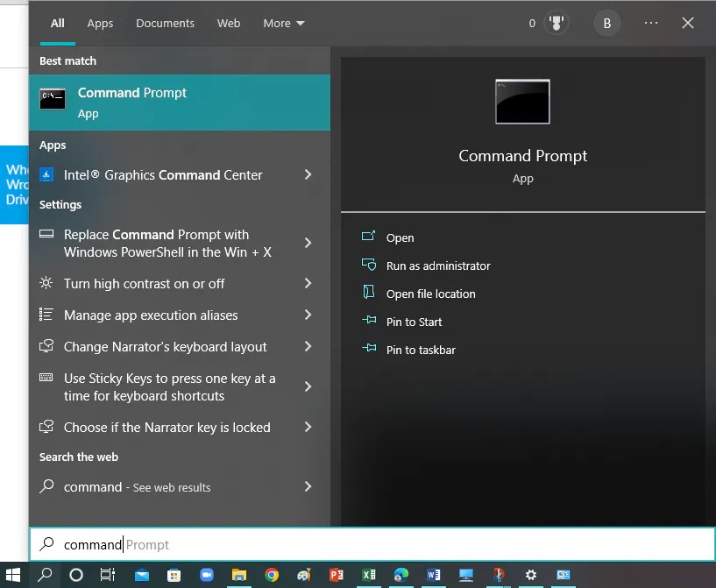
Task: Open Settings gear from the taskbar
Action: coord(530,577)
